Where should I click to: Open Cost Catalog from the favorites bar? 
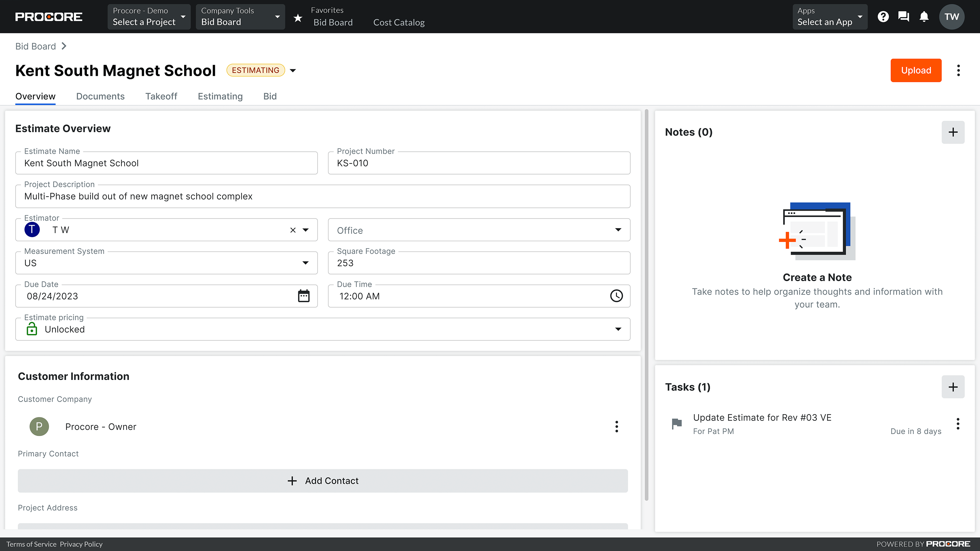[x=399, y=22]
